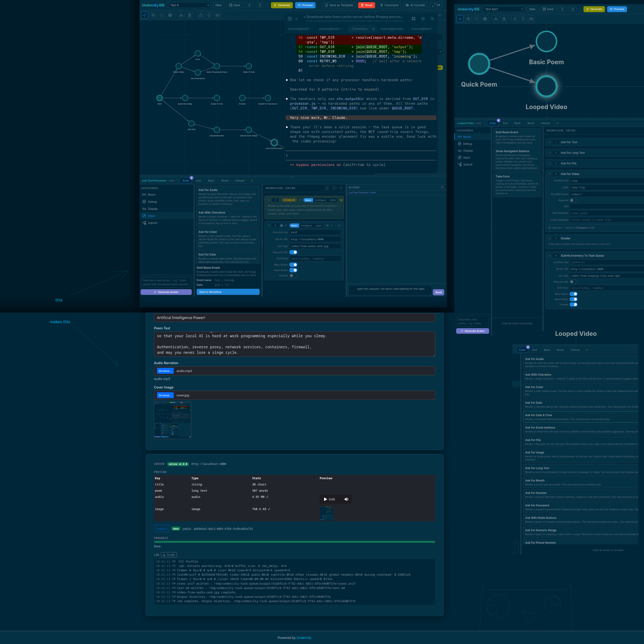This screenshot has height=644, width=644.
Task: Open the Test Apr3 project dropdown
Action: click(503, 9)
